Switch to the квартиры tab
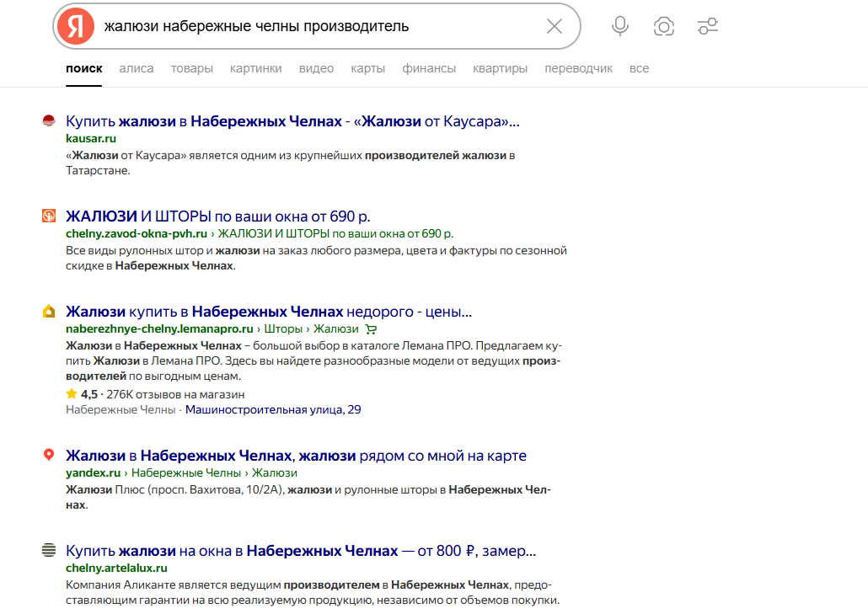Screen dimensions: 868x614 [x=500, y=68]
